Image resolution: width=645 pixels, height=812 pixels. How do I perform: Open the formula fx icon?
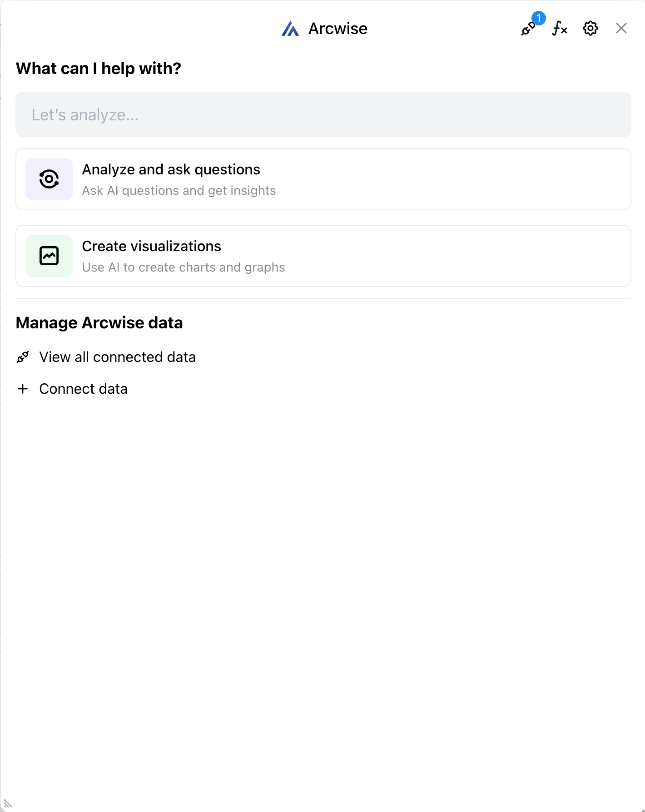coord(560,29)
